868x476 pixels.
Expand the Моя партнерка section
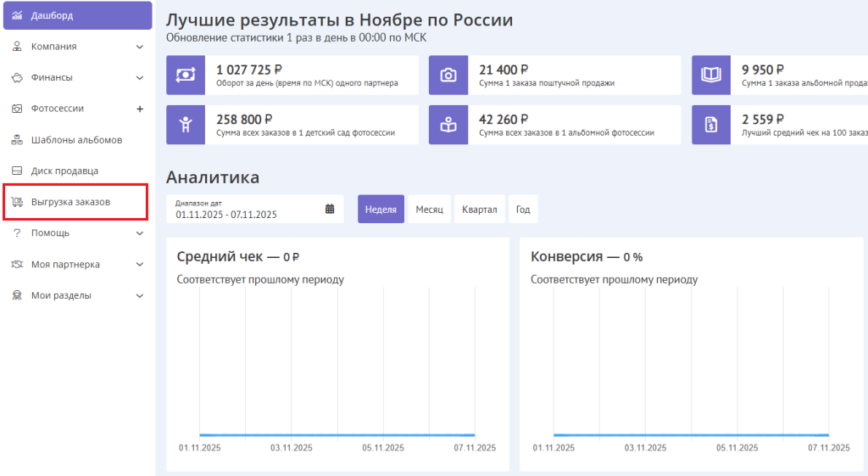(x=140, y=265)
